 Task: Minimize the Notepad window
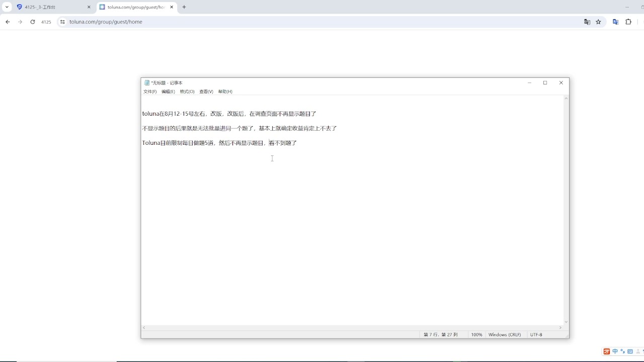click(x=529, y=82)
